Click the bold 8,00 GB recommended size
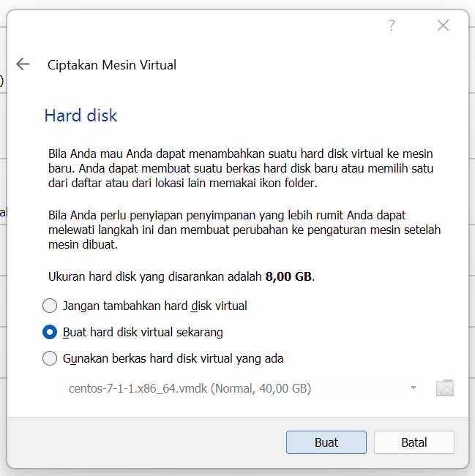This screenshot has width=475, height=476. coord(288,276)
